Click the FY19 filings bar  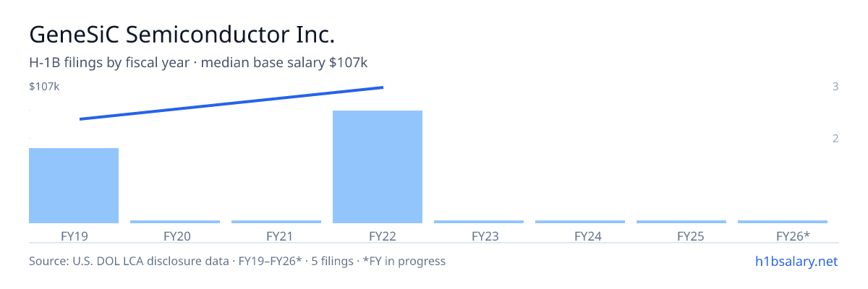coord(74,186)
